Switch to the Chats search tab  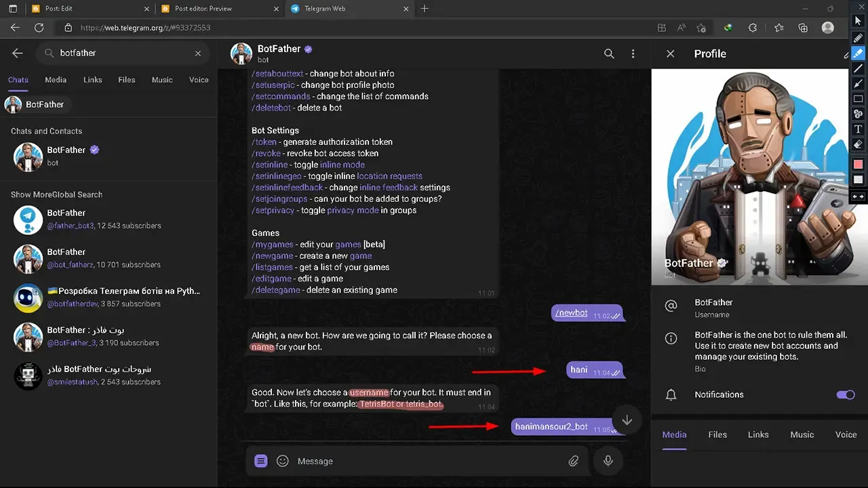pos(18,80)
